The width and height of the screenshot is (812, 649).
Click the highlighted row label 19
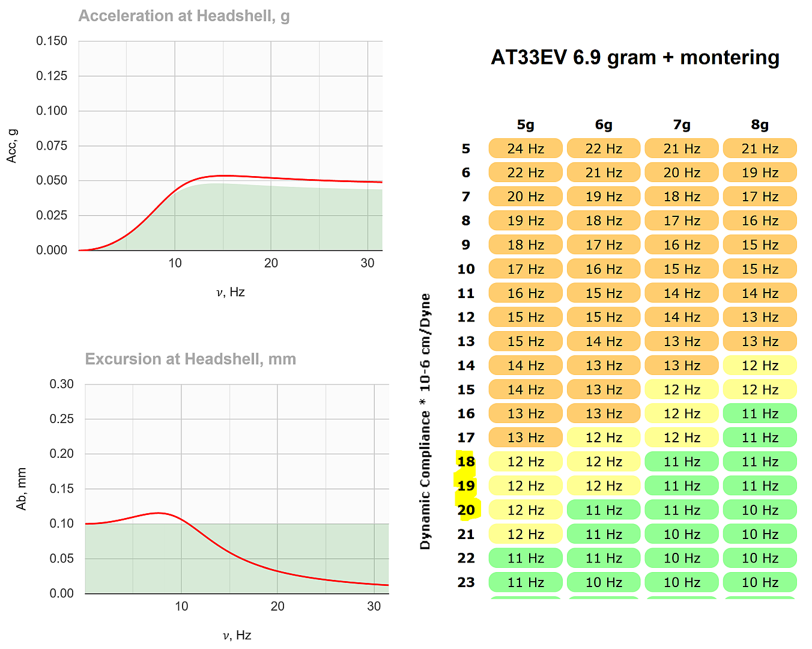466,486
